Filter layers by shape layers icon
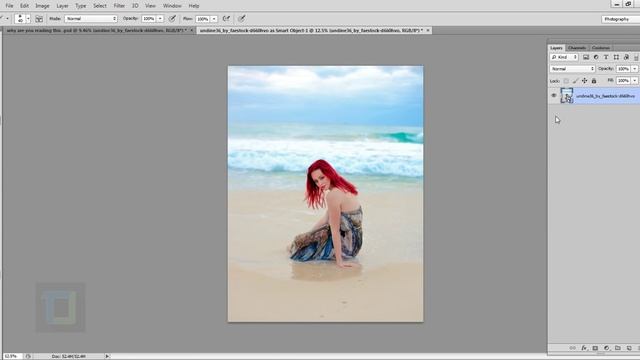 tap(616, 57)
